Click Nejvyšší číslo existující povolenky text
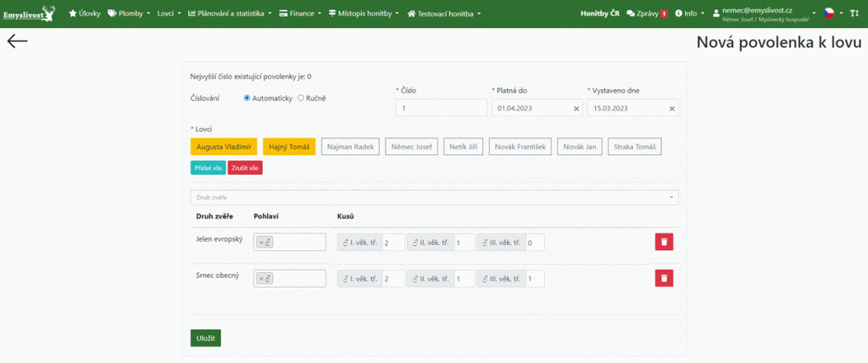This screenshot has height=363, width=868. 251,76
